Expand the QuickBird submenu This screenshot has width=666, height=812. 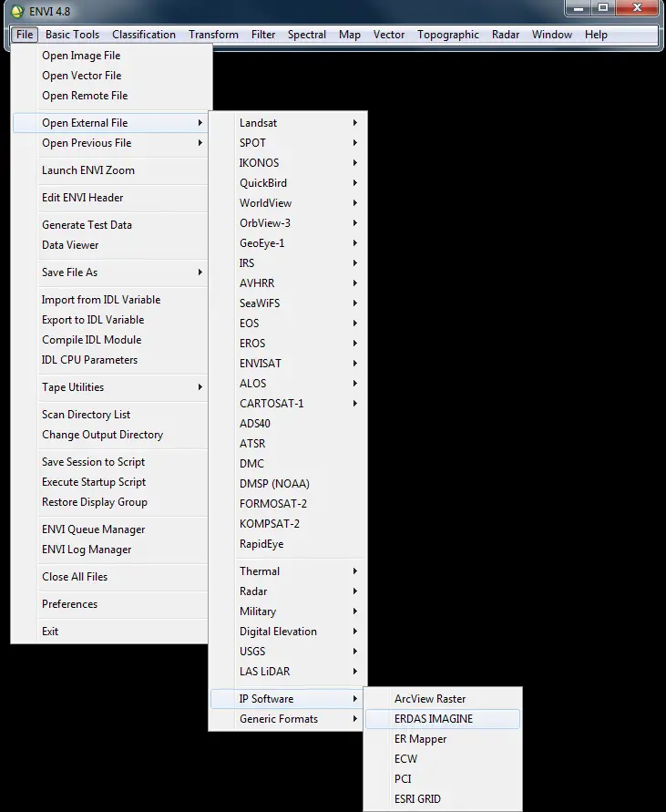pos(288,183)
